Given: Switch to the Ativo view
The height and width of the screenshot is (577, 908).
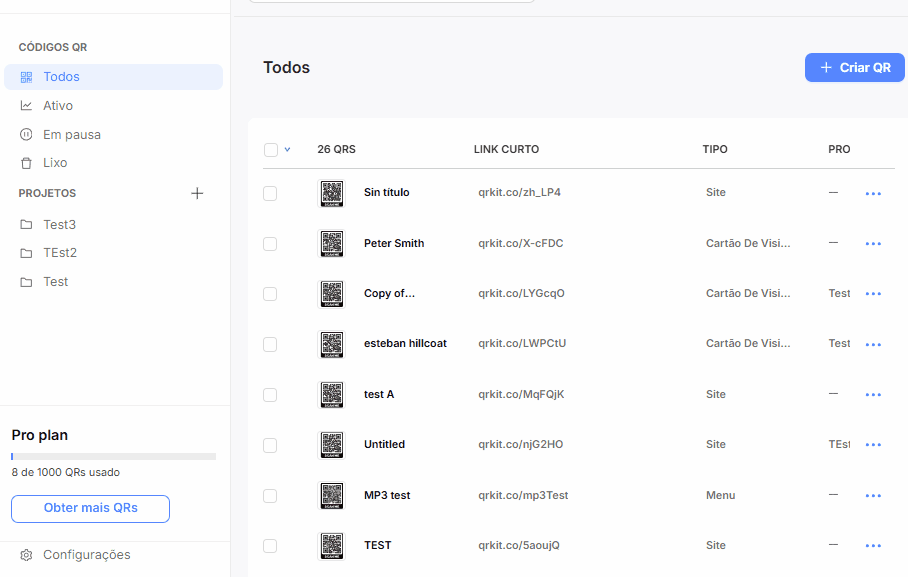Looking at the screenshot, I should point(57,105).
